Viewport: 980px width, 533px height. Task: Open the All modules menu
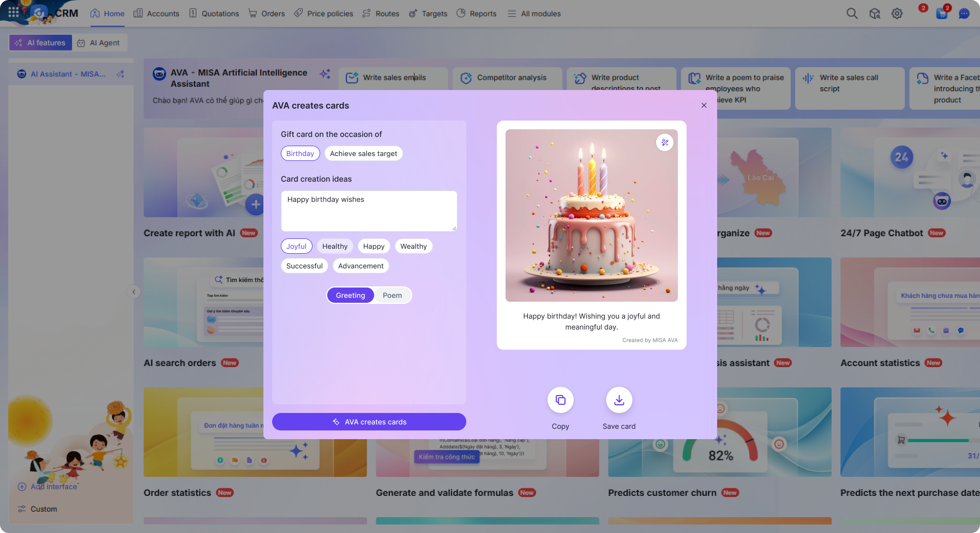click(533, 14)
